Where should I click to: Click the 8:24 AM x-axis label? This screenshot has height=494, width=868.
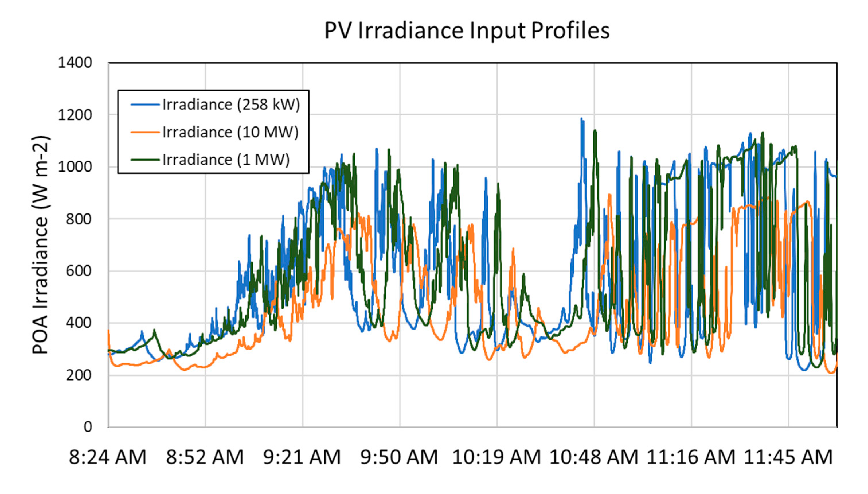[x=107, y=457]
